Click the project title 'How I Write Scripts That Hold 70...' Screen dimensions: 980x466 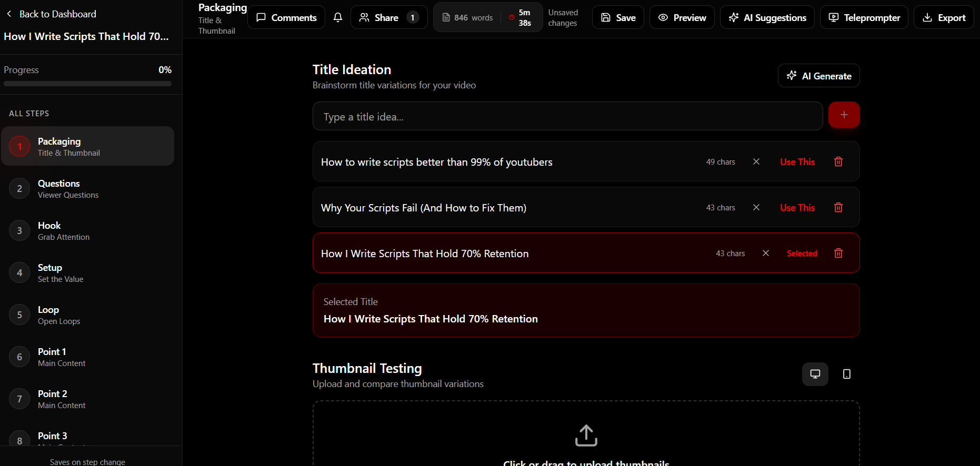click(x=86, y=36)
